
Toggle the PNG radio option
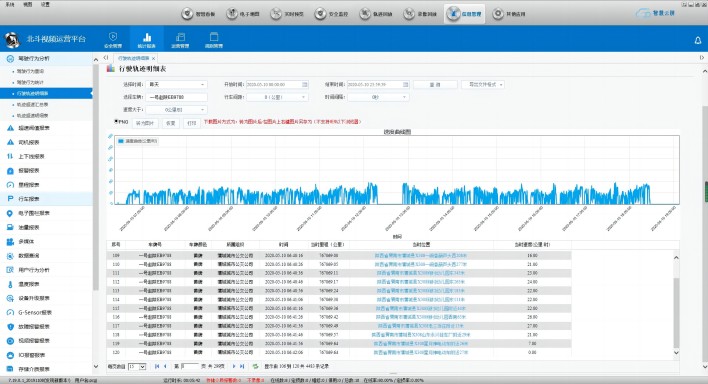coord(116,122)
